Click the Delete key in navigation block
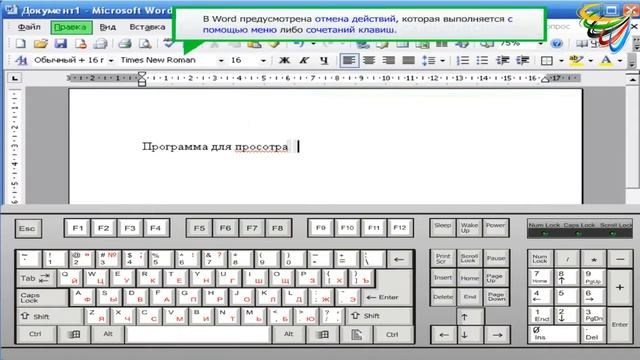Image resolution: width=640 pixels, height=360 pixels. pyautogui.click(x=443, y=297)
